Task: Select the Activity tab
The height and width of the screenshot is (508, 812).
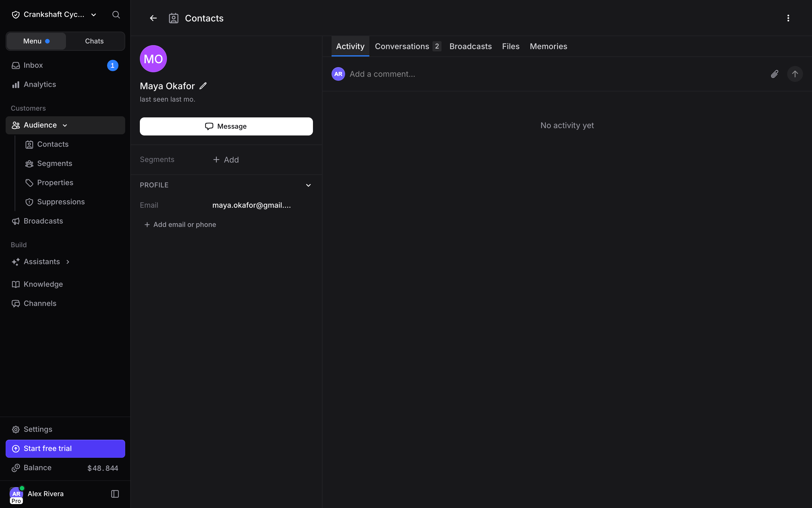Action: (x=350, y=46)
